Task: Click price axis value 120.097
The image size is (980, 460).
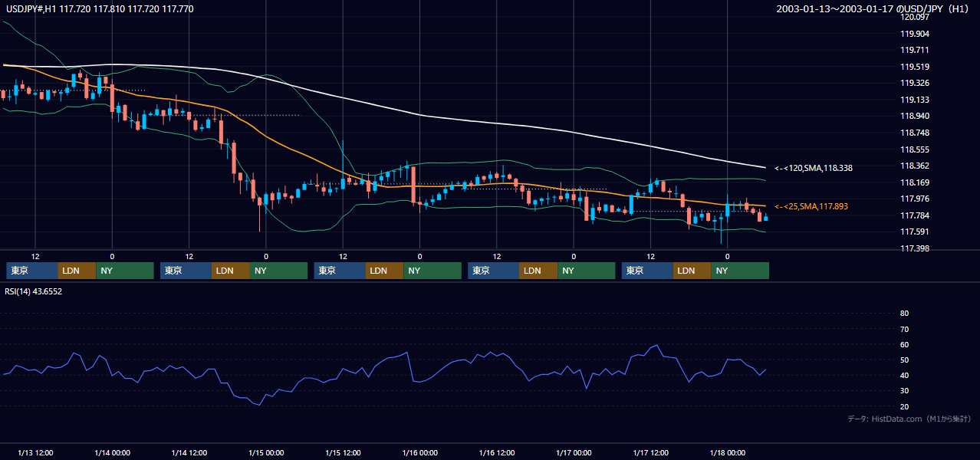Action: pos(914,17)
